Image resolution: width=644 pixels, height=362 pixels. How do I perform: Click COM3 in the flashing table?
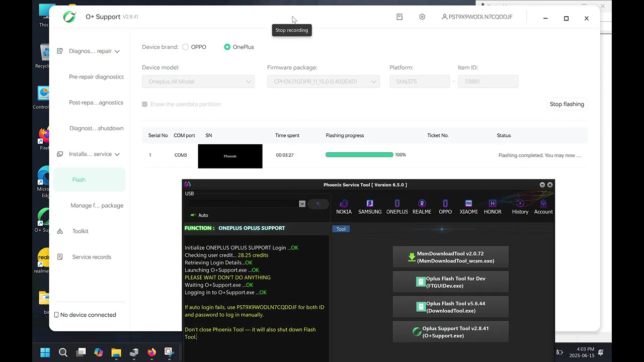click(x=181, y=155)
